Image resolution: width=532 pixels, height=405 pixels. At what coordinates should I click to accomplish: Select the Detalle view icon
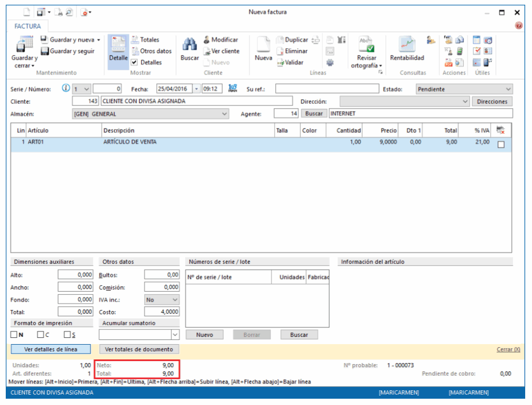click(119, 47)
